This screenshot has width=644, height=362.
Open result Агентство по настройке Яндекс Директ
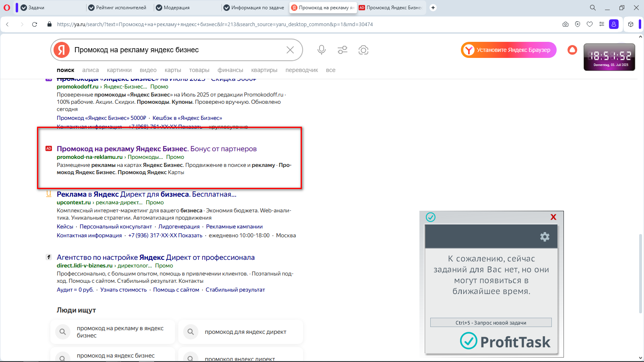click(156, 257)
